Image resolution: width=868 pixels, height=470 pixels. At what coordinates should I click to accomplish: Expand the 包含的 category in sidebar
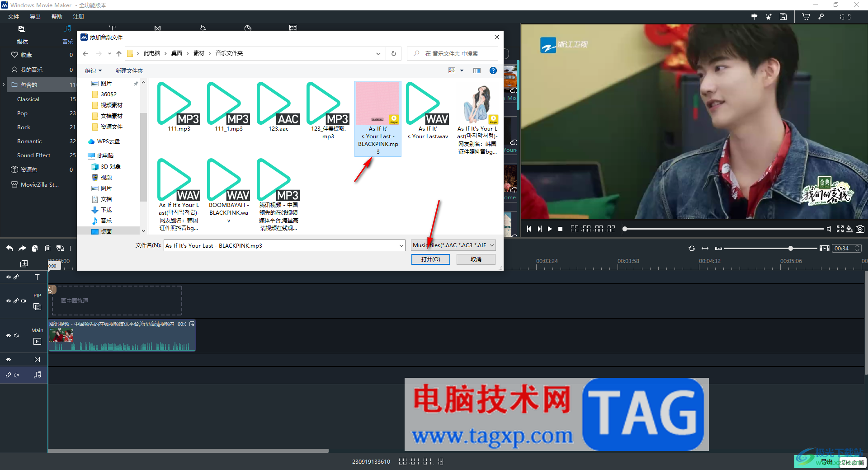[4, 85]
